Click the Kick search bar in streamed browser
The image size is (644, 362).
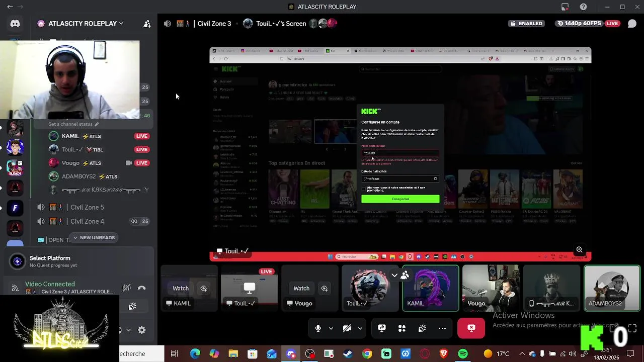pos(400,69)
